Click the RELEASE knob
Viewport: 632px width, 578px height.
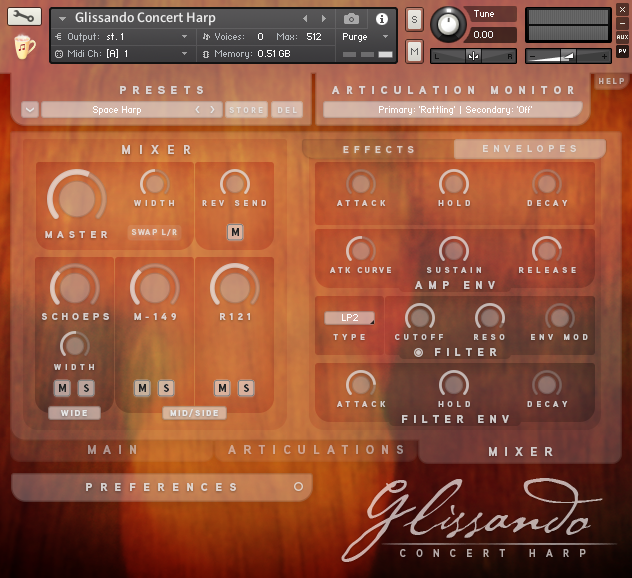(x=547, y=251)
